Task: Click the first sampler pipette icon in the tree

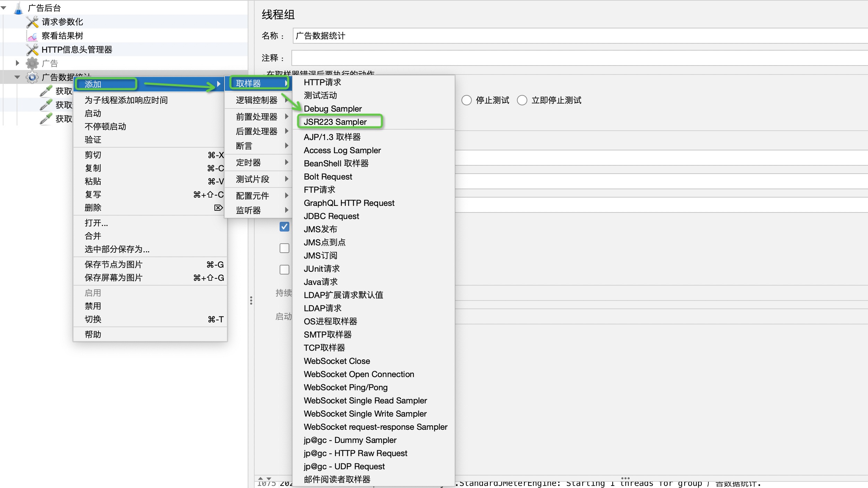Action: 46,91
